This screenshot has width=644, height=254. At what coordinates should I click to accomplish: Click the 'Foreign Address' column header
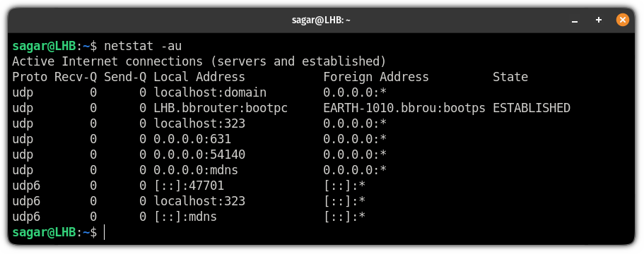coord(376,77)
